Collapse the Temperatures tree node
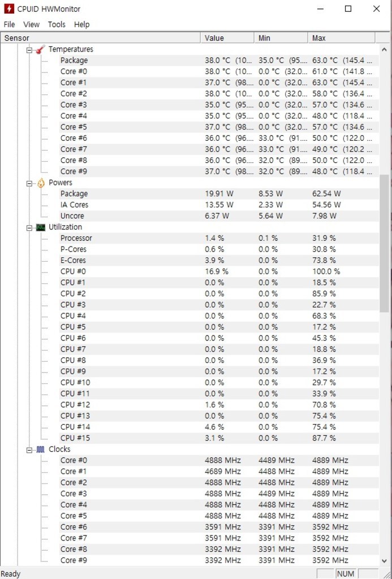 [x=29, y=50]
